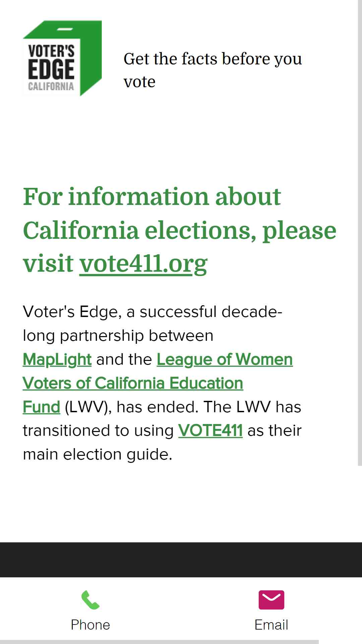Open the VOTE411 link in paragraph

point(210,430)
